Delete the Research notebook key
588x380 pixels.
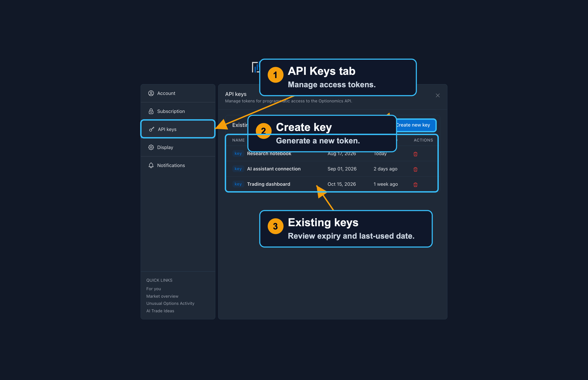pos(415,154)
